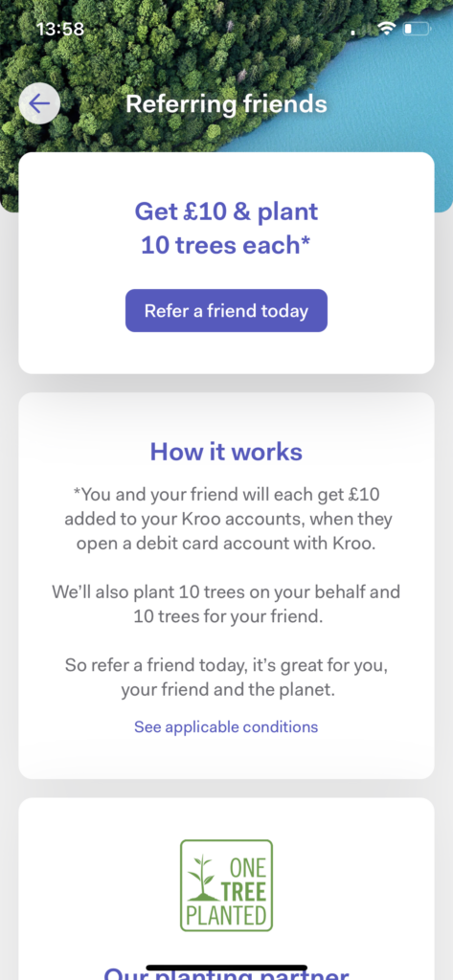Select the paragraph about £10 added to Kroo accounts

(x=226, y=520)
